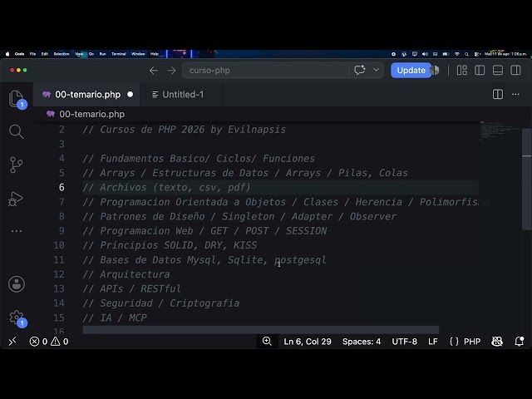Change end of line sequence LF
The image size is (532, 399).
point(432,342)
